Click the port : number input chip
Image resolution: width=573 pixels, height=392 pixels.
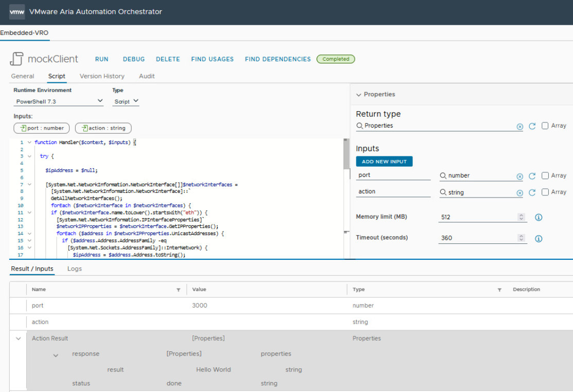click(41, 128)
